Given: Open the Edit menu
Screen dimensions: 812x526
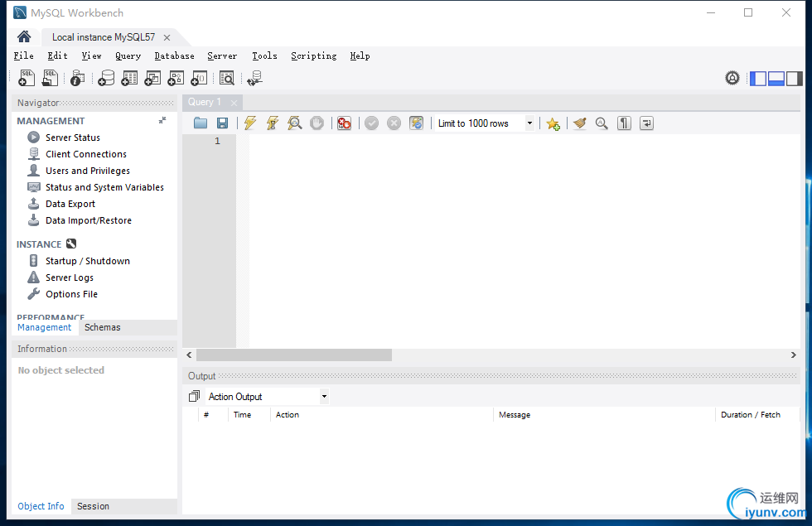Looking at the screenshot, I should click(57, 56).
